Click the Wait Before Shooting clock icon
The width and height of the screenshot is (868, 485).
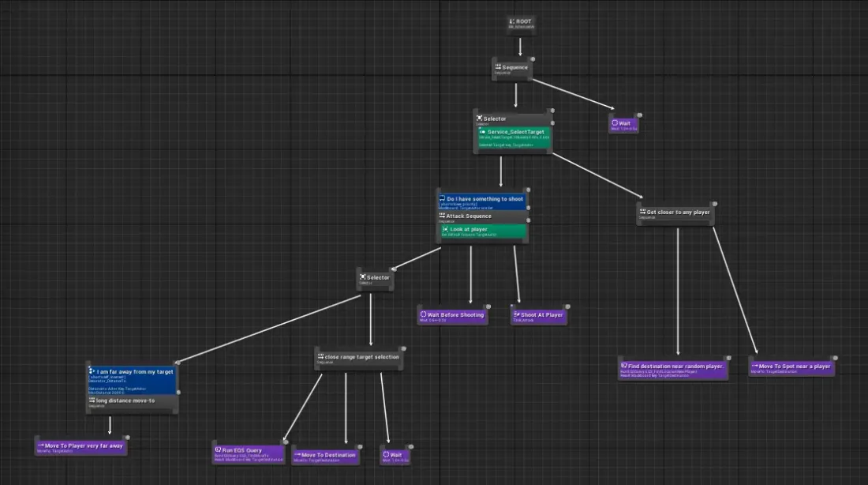coord(423,314)
